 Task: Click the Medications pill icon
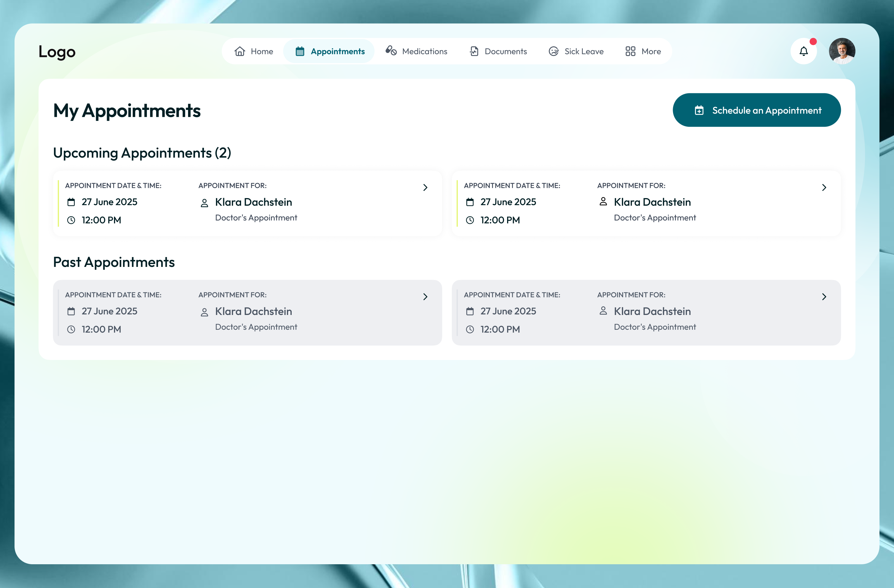[x=391, y=51]
